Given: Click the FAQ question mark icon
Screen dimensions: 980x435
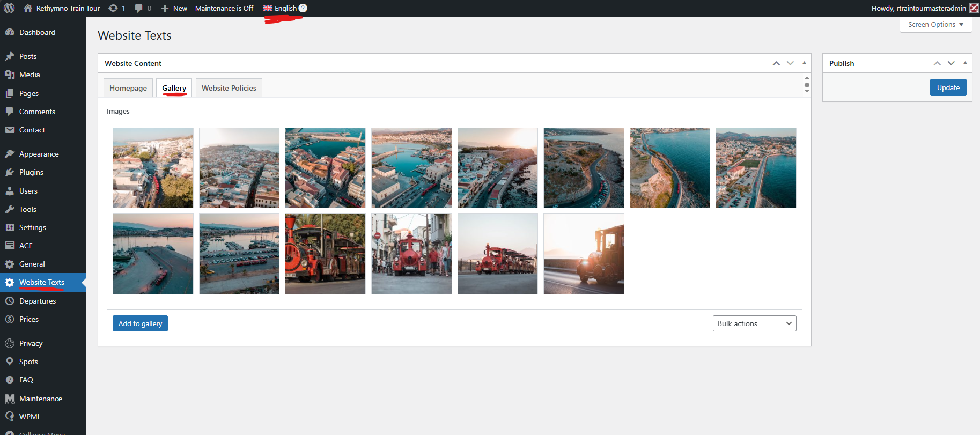Looking at the screenshot, I should point(10,380).
